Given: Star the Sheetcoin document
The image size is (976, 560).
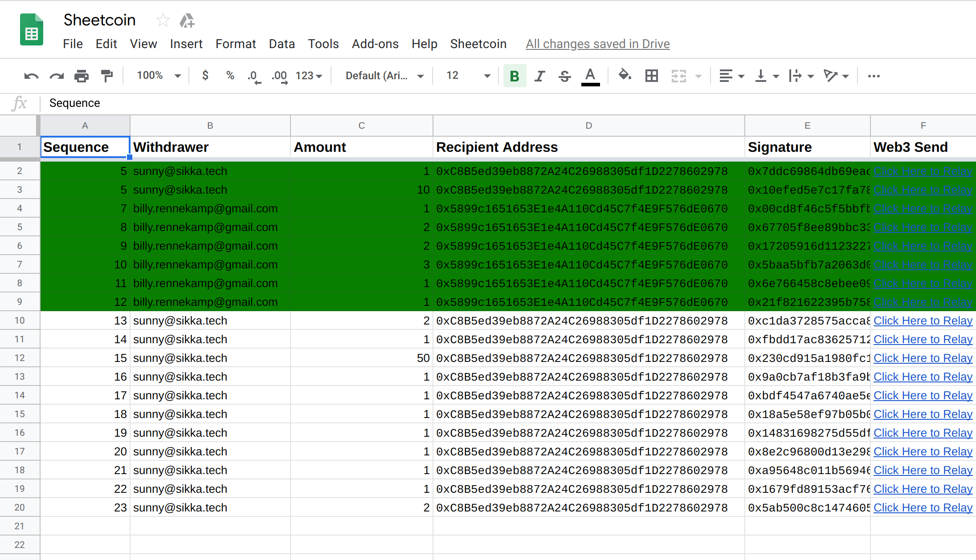Looking at the screenshot, I should 163,20.
